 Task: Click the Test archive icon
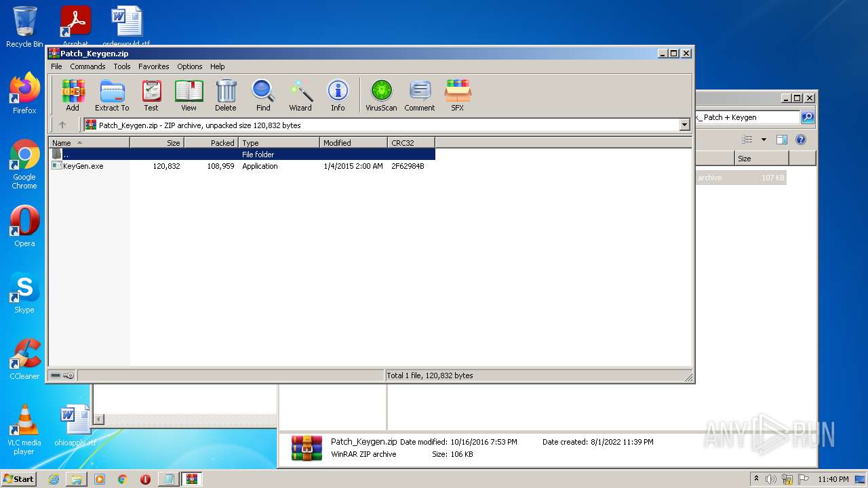click(x=151, y=96)
